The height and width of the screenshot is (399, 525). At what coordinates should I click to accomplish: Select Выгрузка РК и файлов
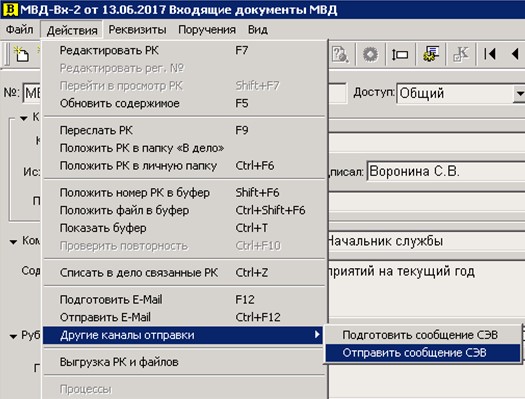184,362
